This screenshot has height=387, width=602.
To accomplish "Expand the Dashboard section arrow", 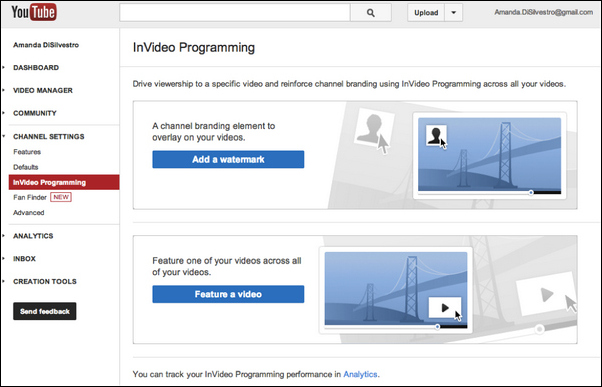I will [x=4, y=68].
